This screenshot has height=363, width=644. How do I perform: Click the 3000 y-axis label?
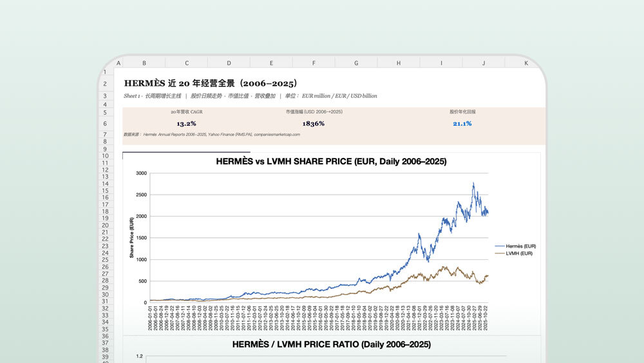[x=141, y=173]
